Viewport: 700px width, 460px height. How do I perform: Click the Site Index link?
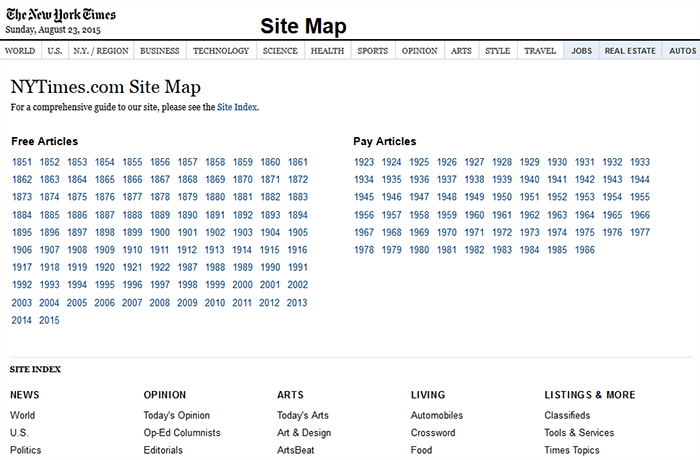click(x=237, y=106)
